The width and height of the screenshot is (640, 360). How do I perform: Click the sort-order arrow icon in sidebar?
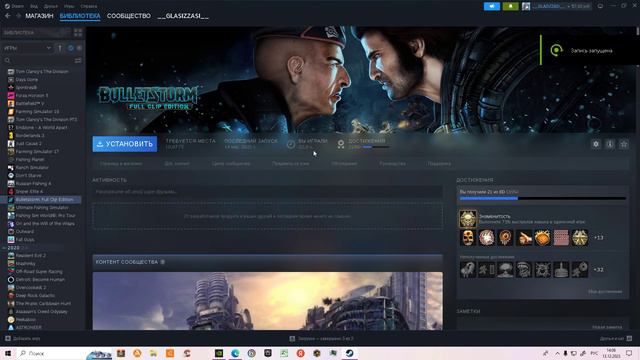click(x=60, y=48)
